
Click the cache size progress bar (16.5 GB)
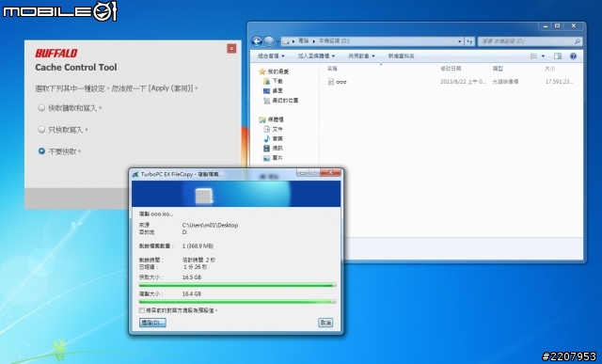point(237,285)
